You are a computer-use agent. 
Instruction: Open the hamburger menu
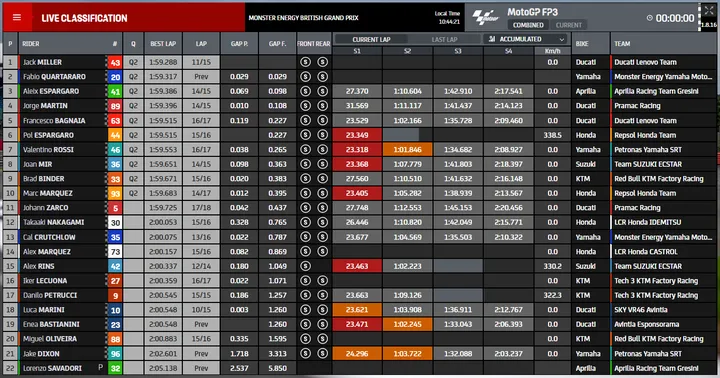[x=17, y=18]
